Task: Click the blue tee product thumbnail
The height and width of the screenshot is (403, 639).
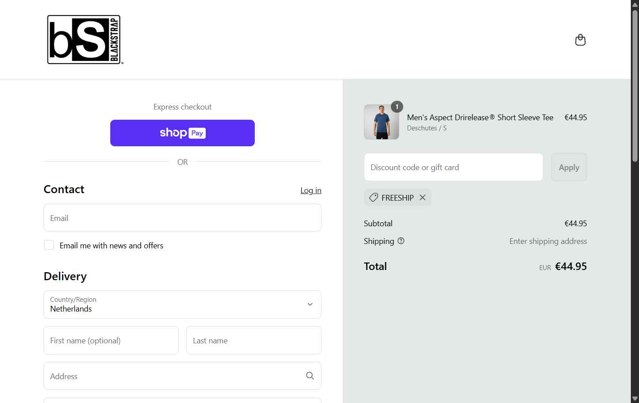Action: coord(381,122)
